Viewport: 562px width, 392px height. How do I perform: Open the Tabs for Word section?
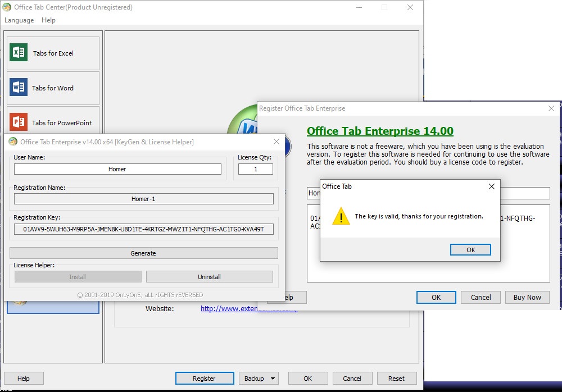pyautogui.click(x=53, y=88)
